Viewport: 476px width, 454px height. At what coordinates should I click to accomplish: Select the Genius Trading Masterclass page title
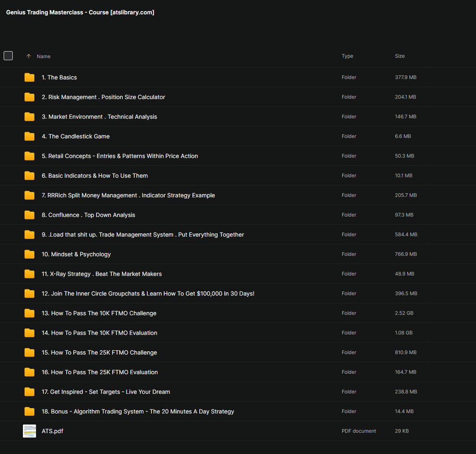pyautogui.click(x=80, y=12)
